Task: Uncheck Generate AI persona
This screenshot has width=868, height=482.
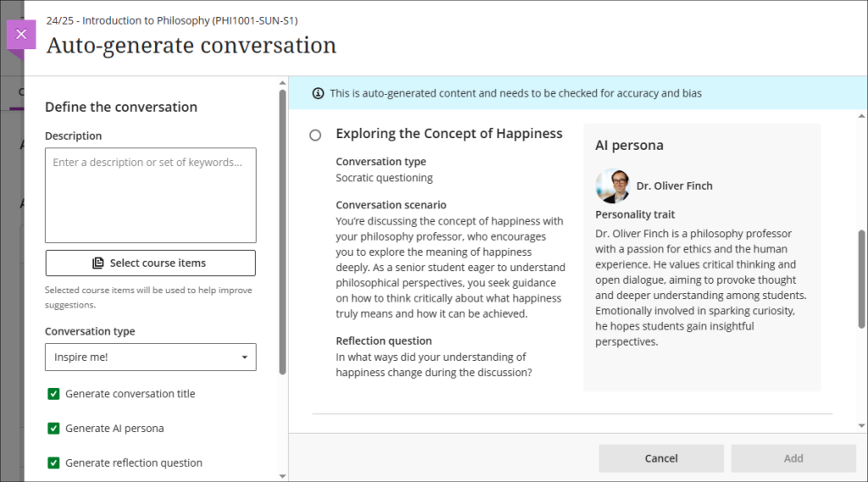Action: click(53, 429)
